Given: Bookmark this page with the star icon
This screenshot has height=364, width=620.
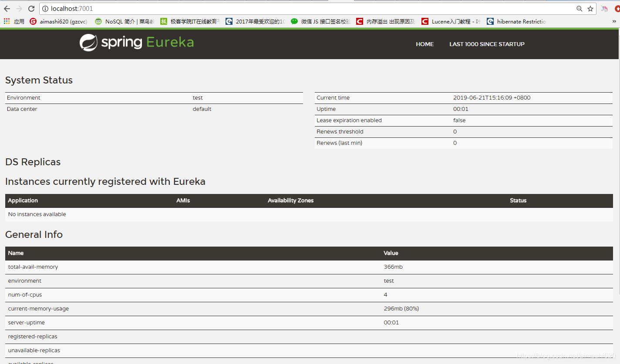Looking at the screenshot, I should (590, 9).
